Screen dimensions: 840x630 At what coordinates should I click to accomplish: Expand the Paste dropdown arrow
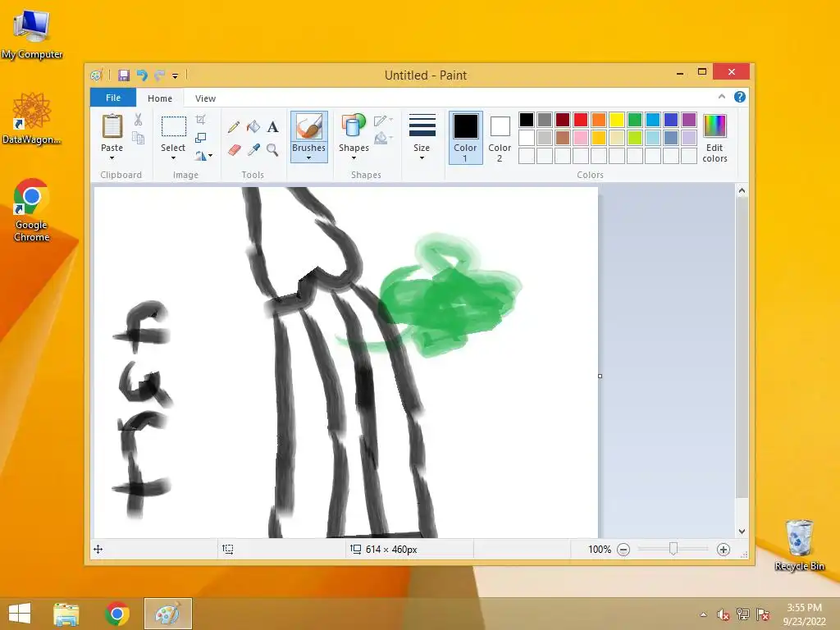pos(112,158)
